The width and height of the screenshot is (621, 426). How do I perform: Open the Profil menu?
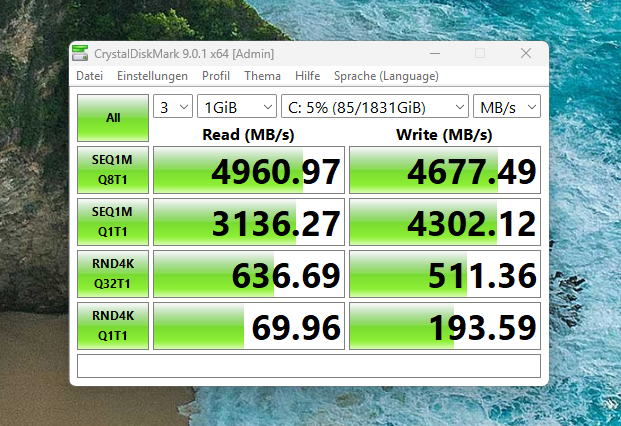click(x=216, y=76)
